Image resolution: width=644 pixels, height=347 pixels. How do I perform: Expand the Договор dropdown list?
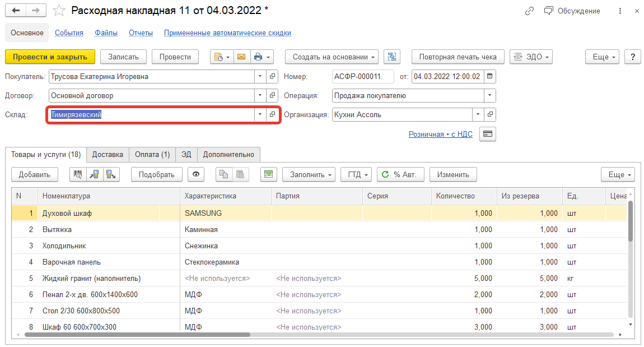point(260,95)
